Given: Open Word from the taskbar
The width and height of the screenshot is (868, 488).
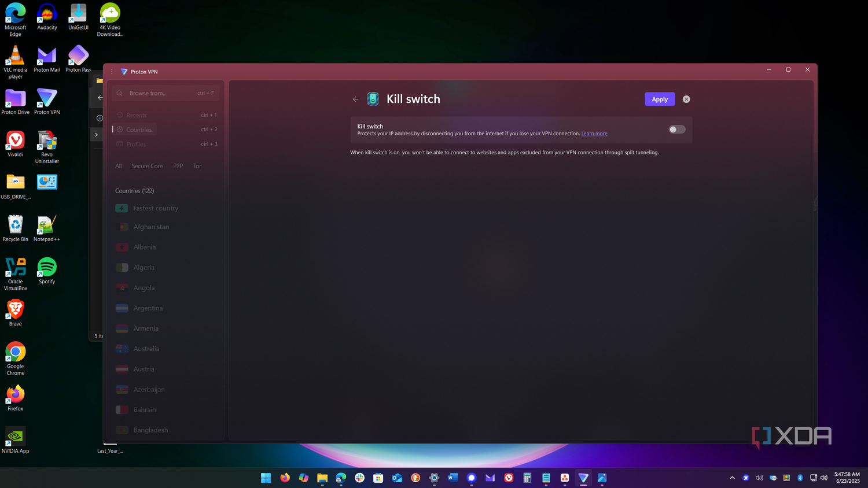Looking at the screenshot, I should [x=453, y=478].
